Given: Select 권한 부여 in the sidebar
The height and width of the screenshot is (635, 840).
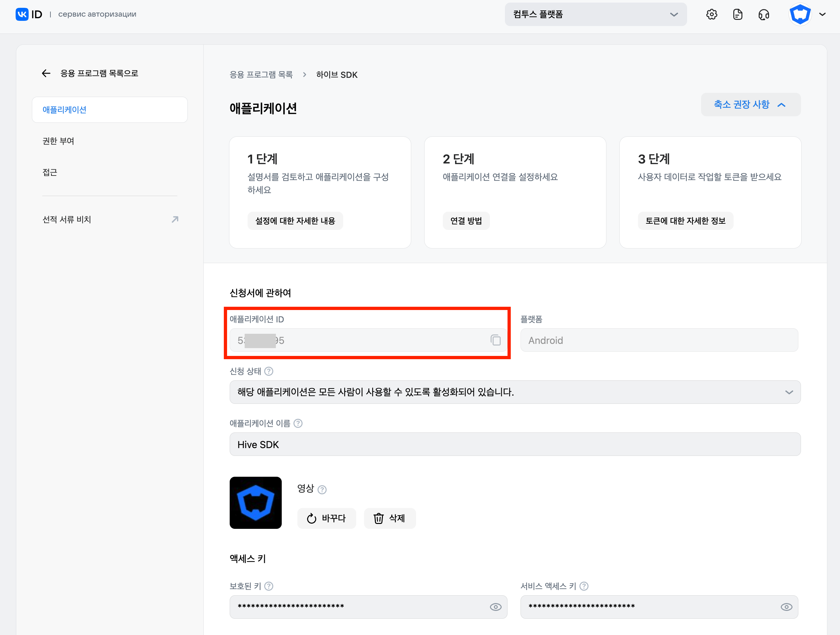Looking at the screenshot, I should [x=59, y=141].
